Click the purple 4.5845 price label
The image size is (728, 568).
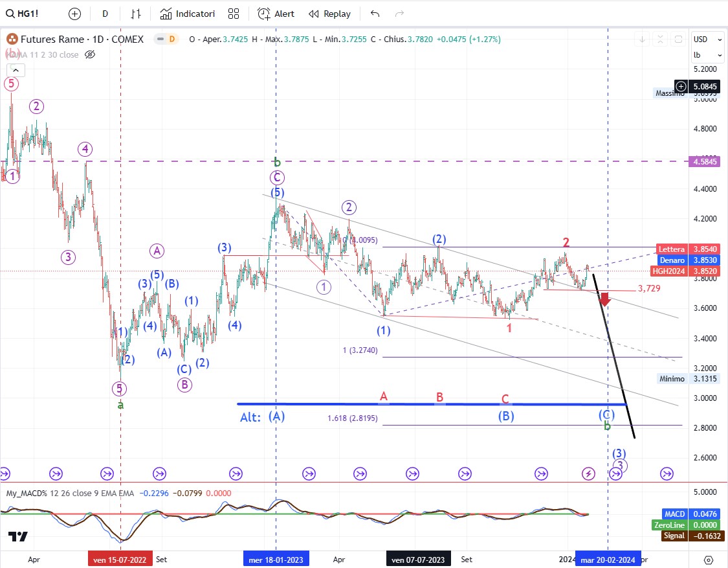tap(705, 162)
